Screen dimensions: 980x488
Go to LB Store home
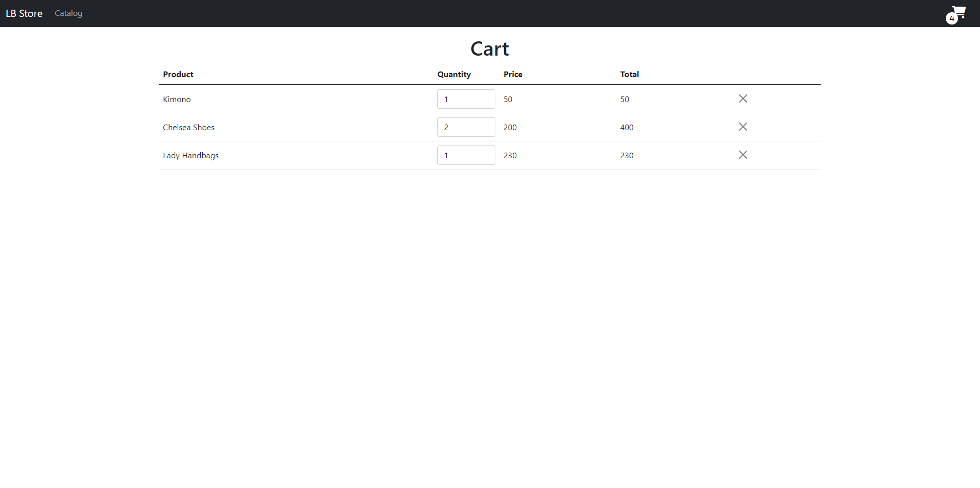click(x=24, y=13)
